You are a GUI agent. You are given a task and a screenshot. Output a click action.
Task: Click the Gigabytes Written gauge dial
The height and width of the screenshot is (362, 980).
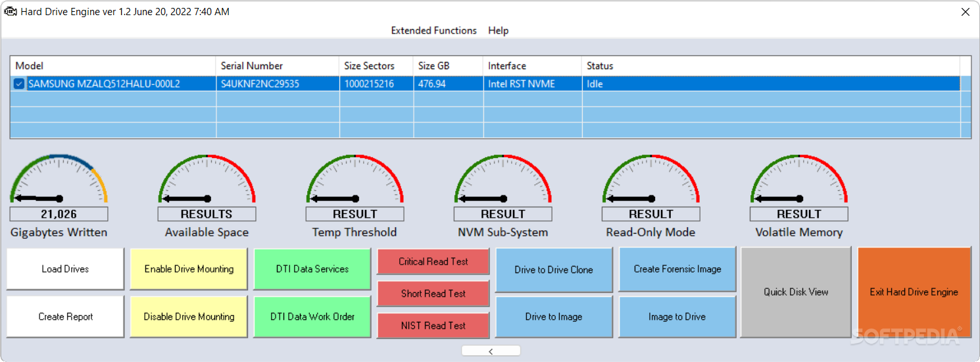59,179
